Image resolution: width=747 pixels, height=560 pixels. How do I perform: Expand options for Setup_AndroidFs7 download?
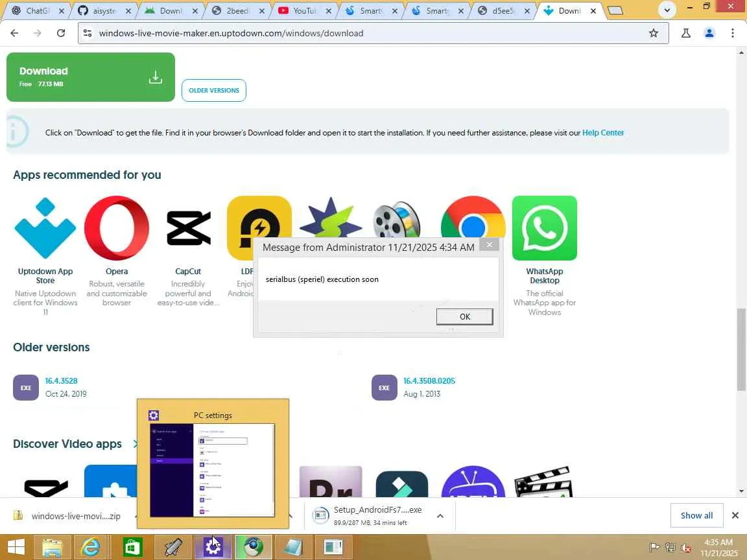coord(440,516)
